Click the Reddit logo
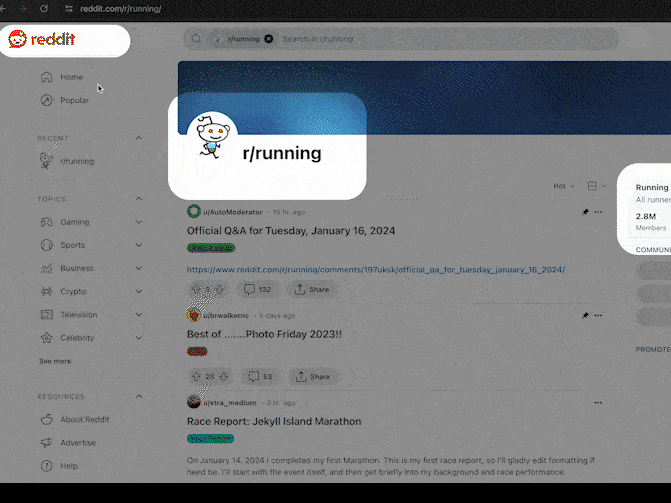Screen dimensions: 671x503 click(x=42, y=39)
